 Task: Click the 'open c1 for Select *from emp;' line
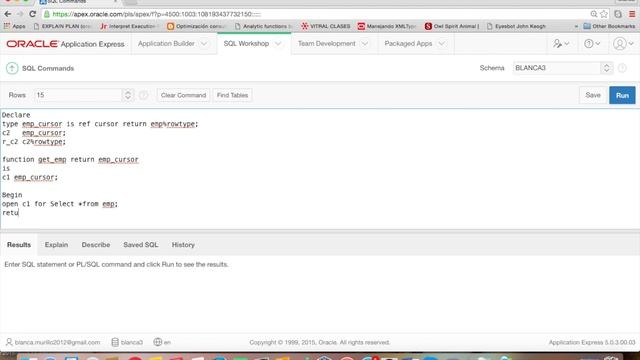point(60,204)
